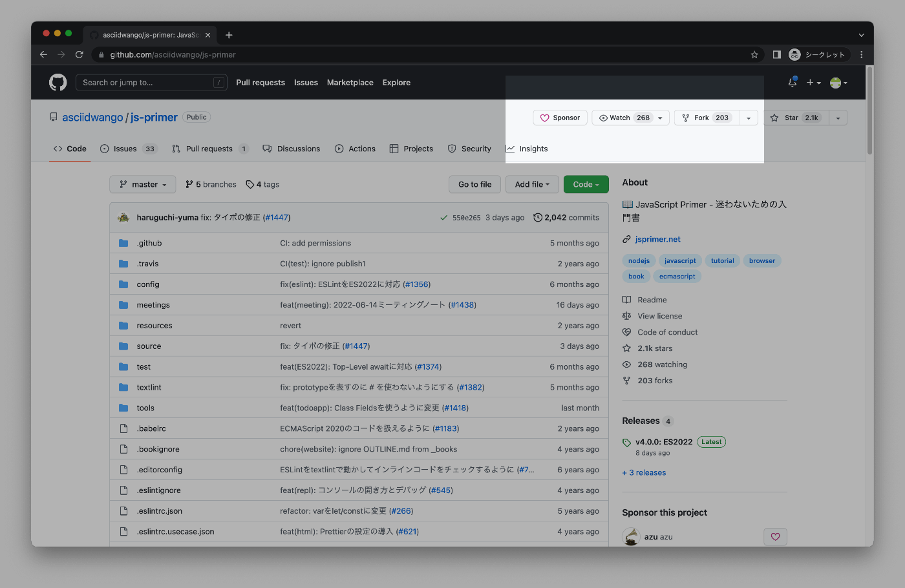Open the .github folder
The width and height of the screenshot is (905, 588).
pyautogui.click(x=149, y=243)
